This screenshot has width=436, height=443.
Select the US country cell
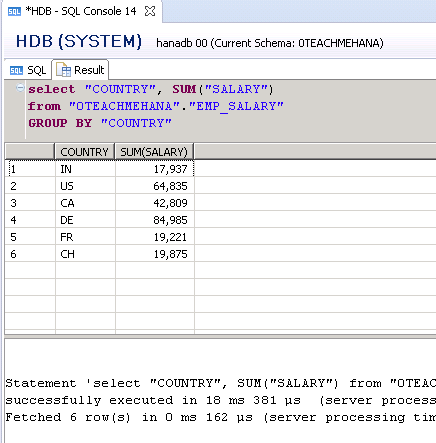click(x=85, y=186)
